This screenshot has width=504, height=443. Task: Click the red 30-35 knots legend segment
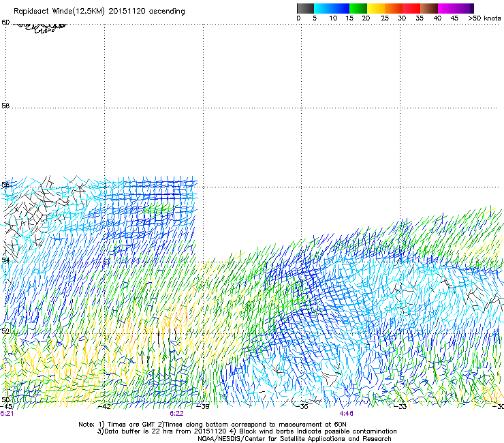click(411, 8)
